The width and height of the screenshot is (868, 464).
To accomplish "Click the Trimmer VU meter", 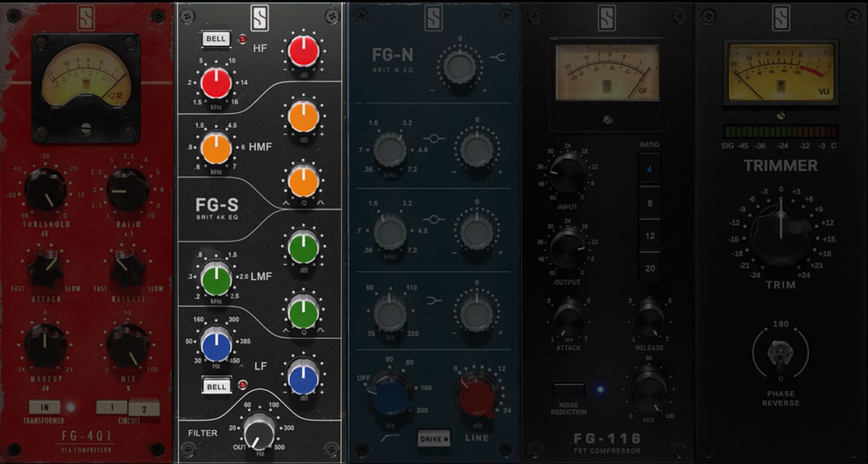I will [x=781, y=73].
